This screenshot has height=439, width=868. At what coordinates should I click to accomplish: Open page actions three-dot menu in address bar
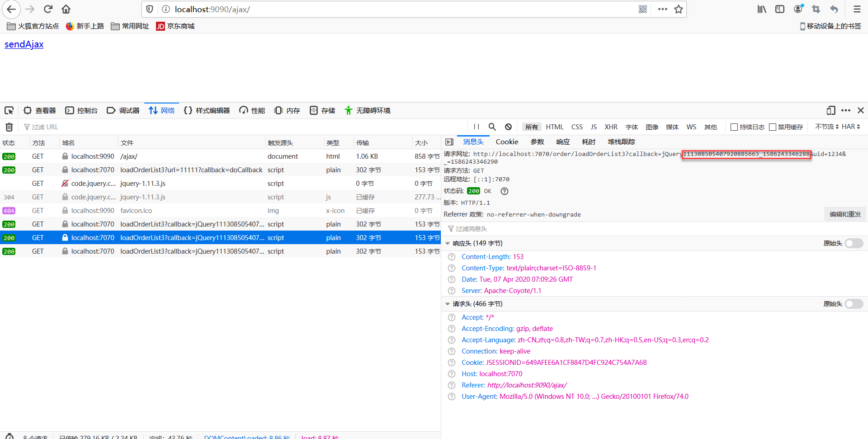click(663, 9)
